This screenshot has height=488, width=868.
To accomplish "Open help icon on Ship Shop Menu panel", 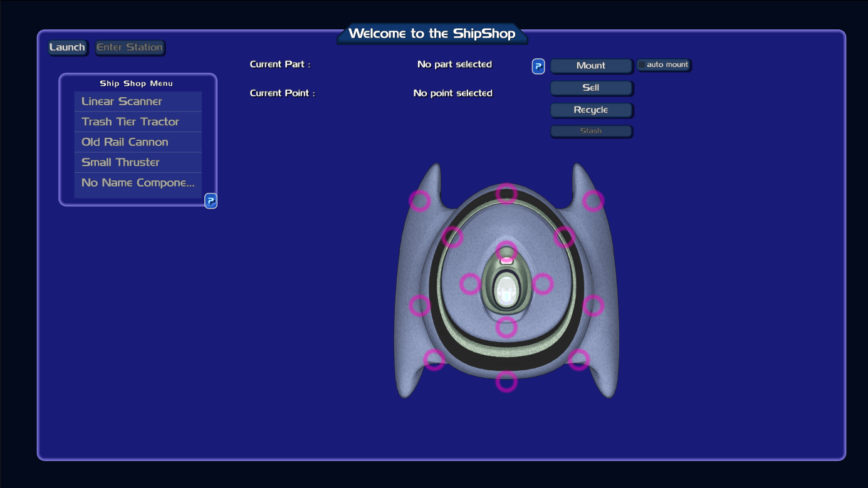I will pos(211,201).
